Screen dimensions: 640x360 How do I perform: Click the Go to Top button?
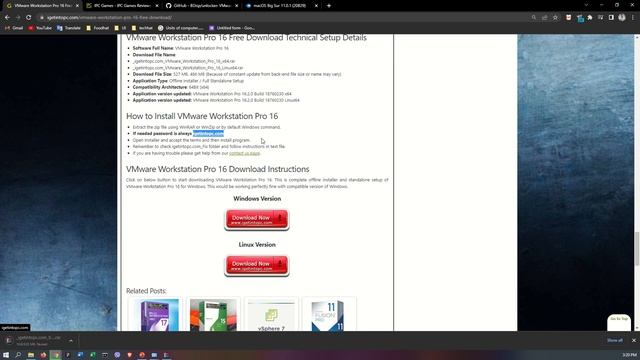[619, 322]
